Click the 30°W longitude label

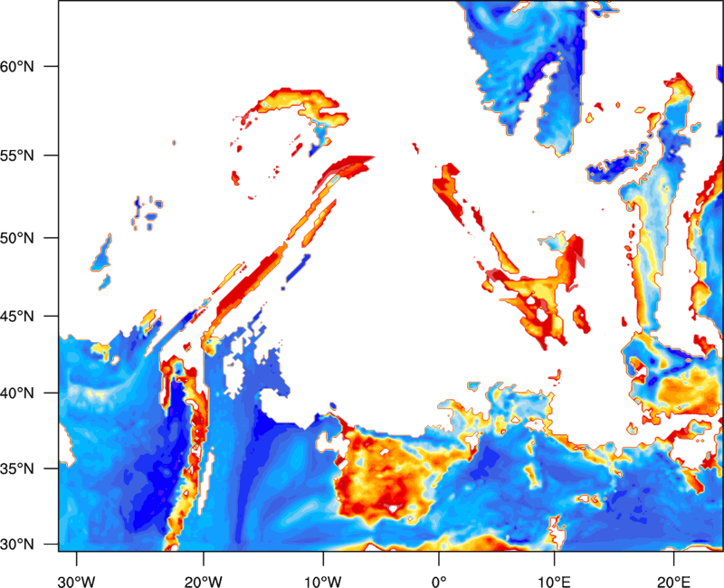(76, 582)
